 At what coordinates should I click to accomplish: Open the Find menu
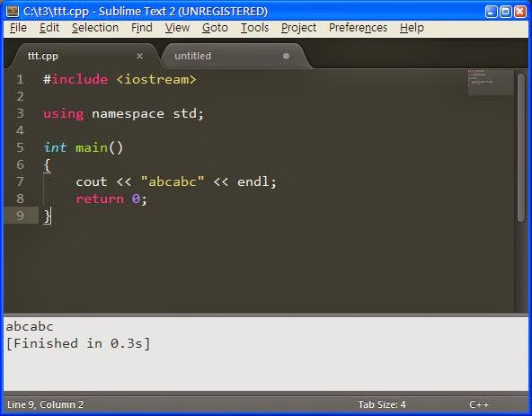point(141,28)
